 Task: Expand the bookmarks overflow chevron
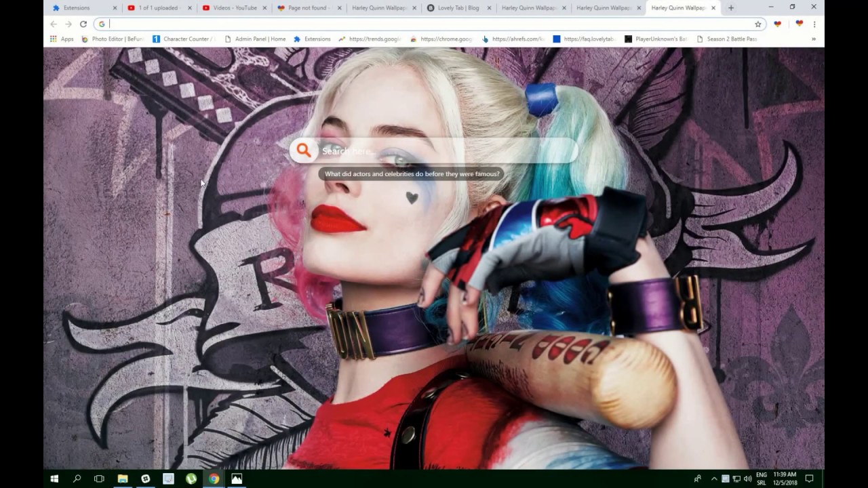pyautogui.click(x=814, y=39)
